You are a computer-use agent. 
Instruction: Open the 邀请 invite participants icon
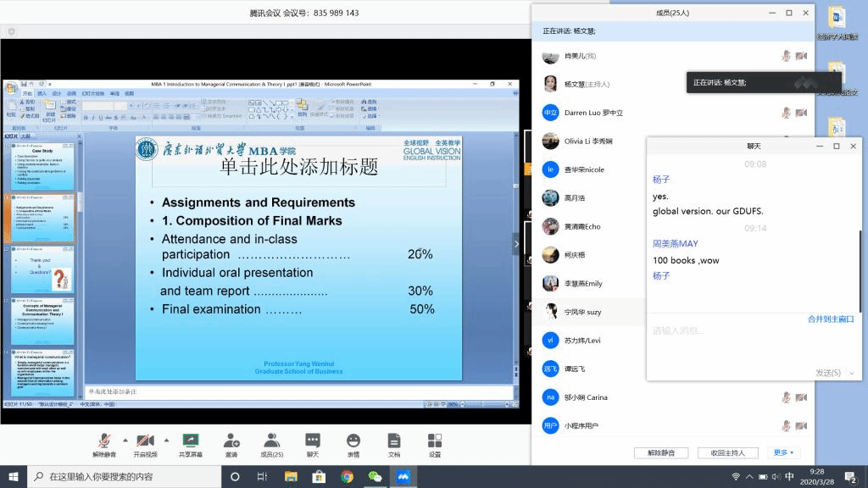[x=231, y=444]
